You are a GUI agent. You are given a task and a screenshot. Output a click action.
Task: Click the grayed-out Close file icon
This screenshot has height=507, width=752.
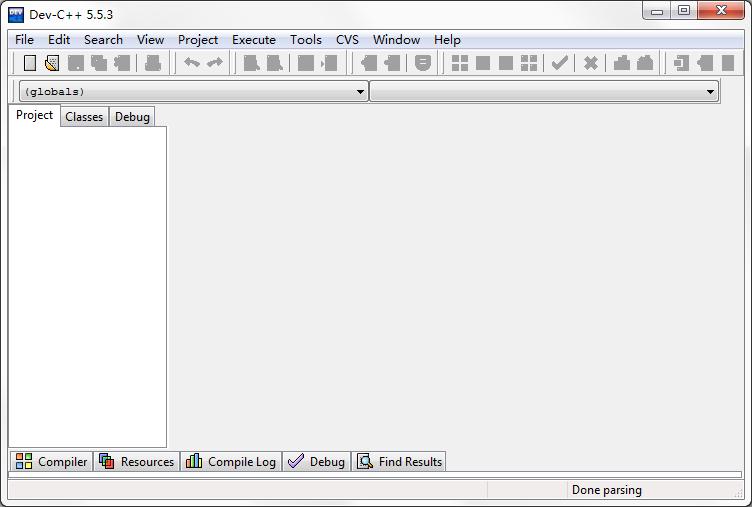122,63
